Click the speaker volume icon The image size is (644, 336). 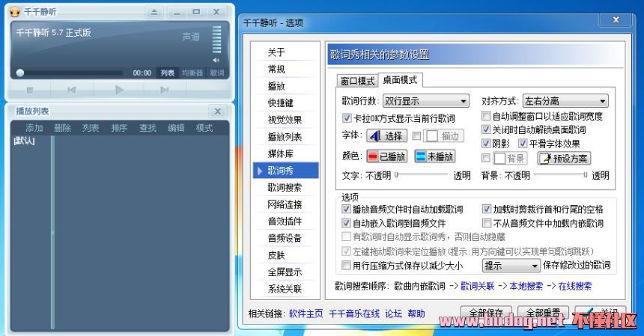pyautogui.click(x=216, y=60)
